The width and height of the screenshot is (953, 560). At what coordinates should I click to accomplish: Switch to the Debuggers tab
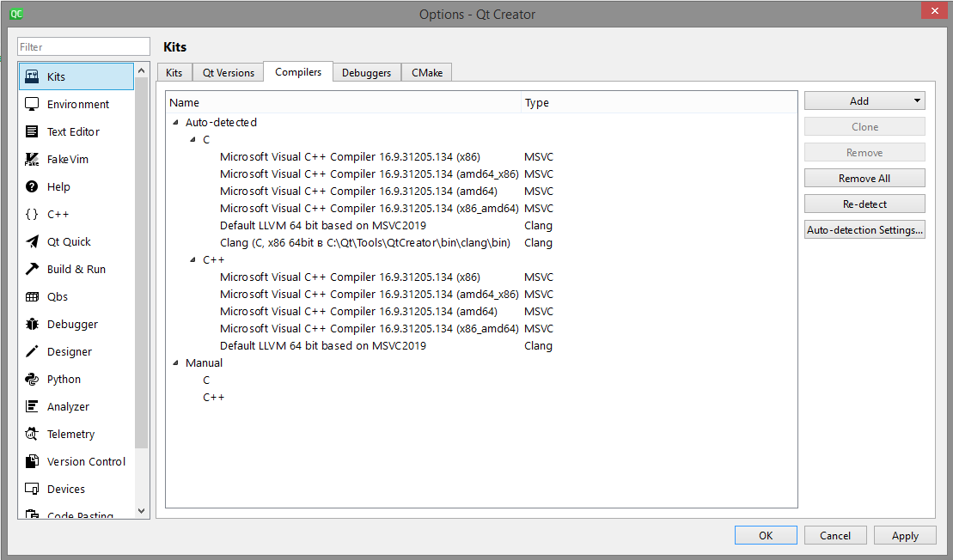coord(367,72)
